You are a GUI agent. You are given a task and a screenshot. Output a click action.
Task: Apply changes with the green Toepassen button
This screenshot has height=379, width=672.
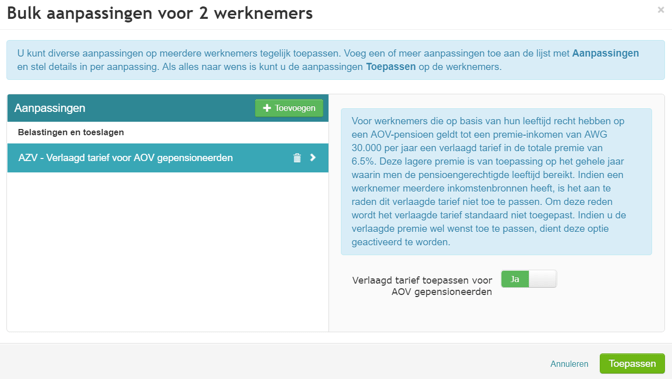(632, 364)
